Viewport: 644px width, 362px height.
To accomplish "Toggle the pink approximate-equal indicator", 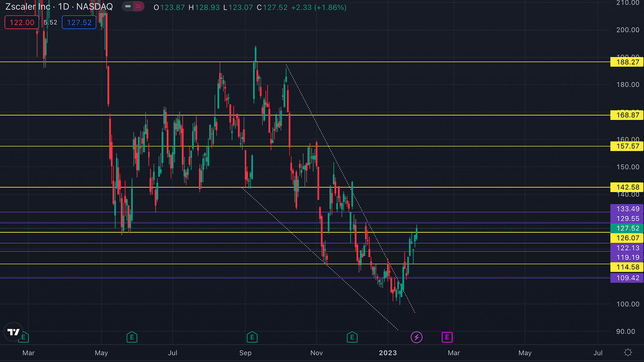I will tap(138, 7).
